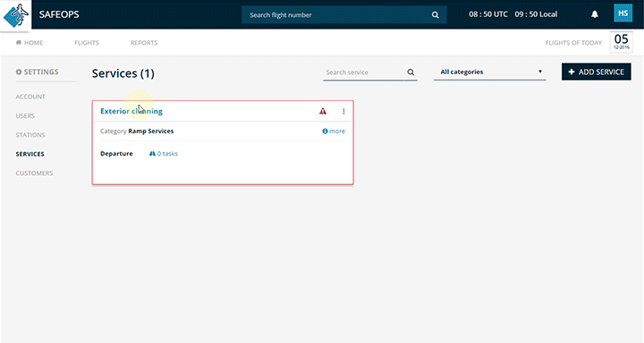Open the notifications bell

[x=594, y=14]
